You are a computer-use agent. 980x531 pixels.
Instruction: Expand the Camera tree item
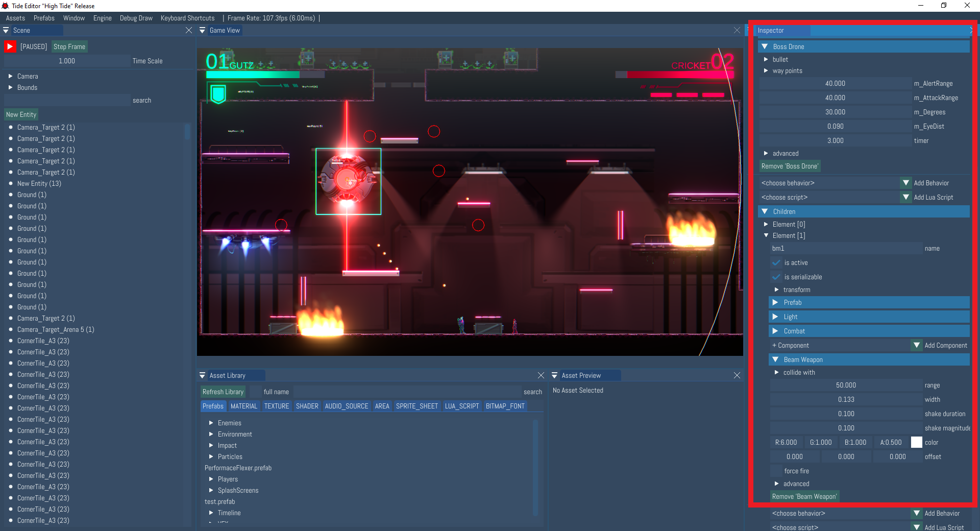point(10,77)
